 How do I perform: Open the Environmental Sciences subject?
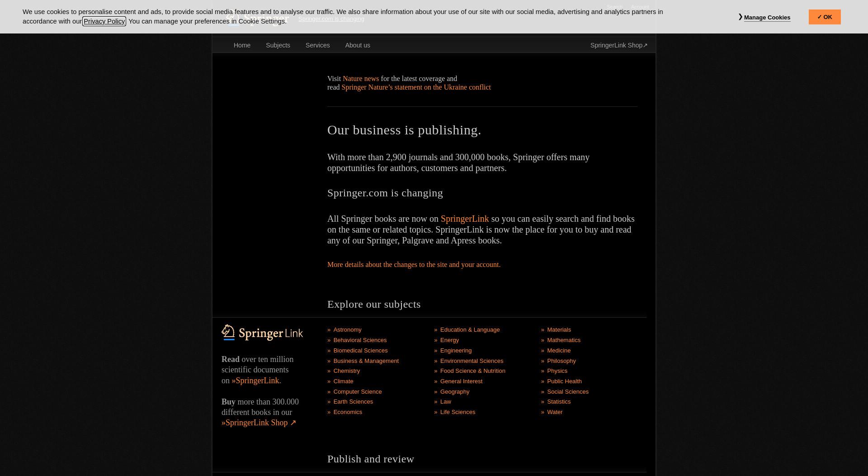point(472,361)
